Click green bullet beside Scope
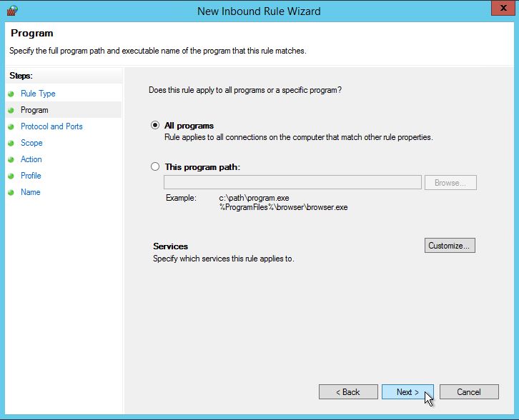Image resolution: width=519 pixels, height=420 pixels. pyautogui.click(x=11, y=143)
